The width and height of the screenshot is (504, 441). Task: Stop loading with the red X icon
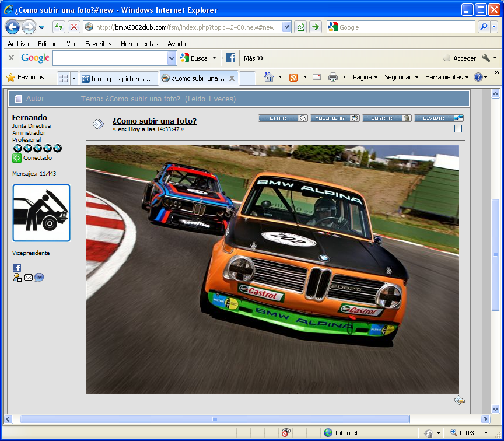tap(74, 27)
